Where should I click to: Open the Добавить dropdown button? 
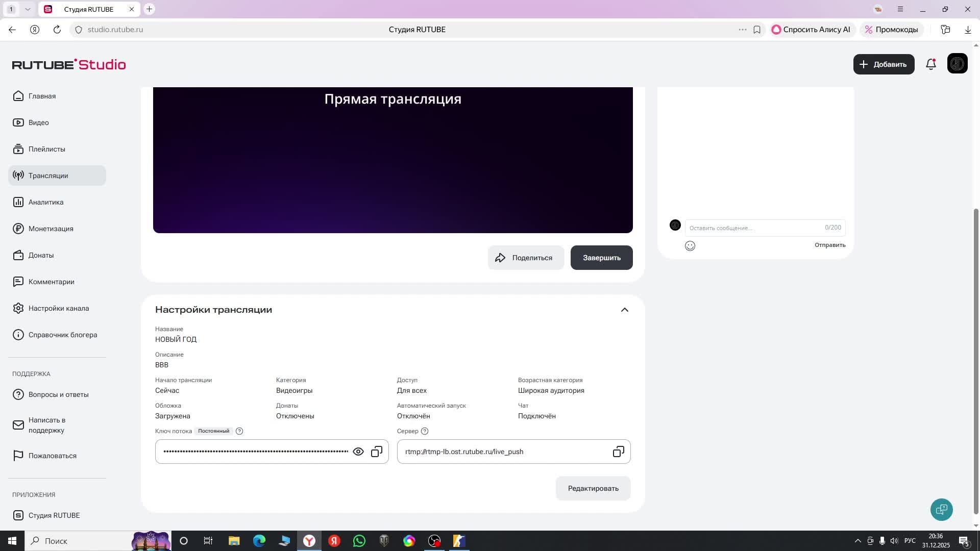click(884, 64)
